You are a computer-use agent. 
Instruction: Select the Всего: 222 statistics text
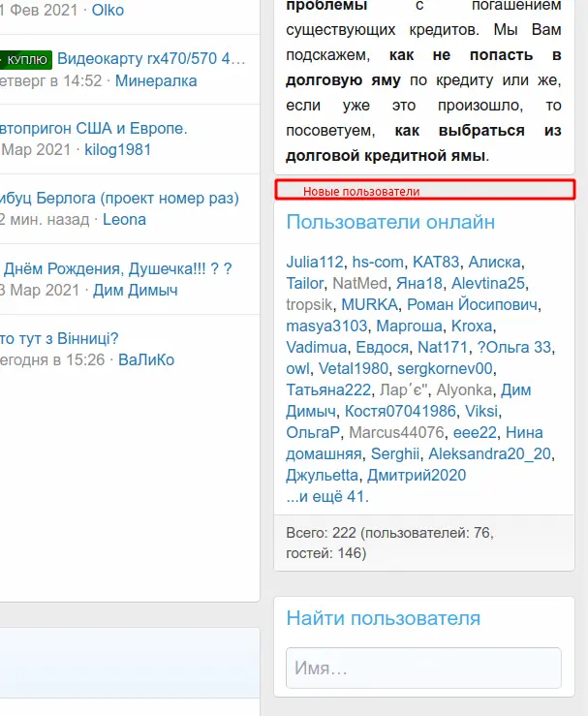click(389, 543)
